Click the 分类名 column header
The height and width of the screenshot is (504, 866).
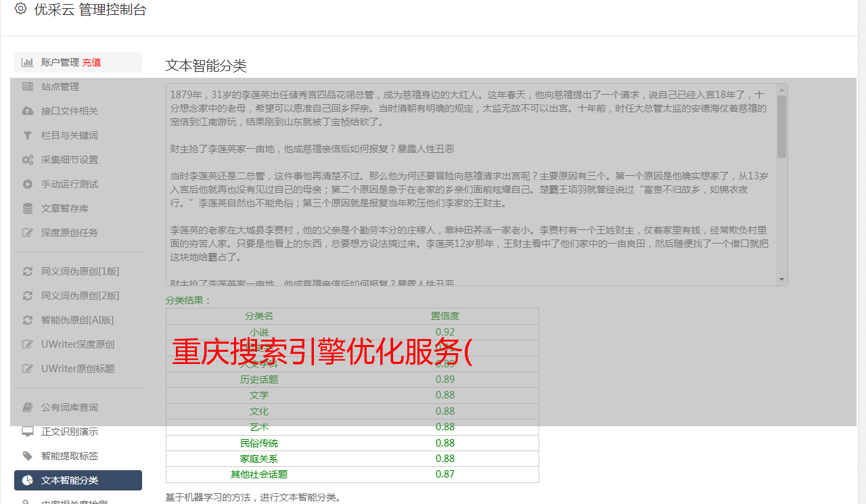point(259,316)
